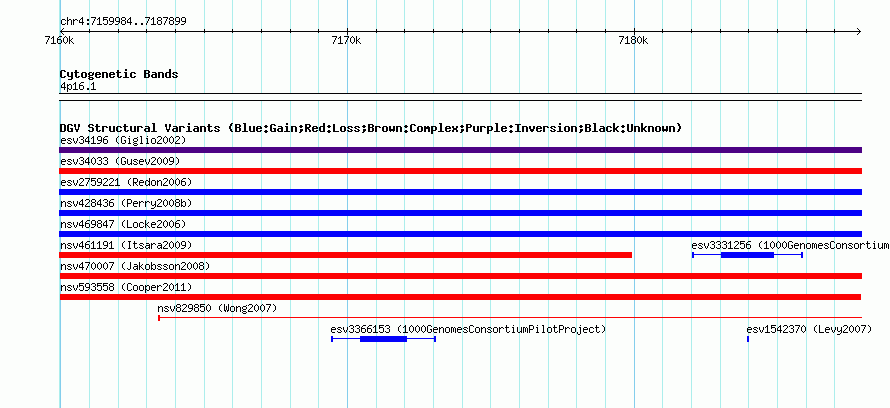The image size is (890, 408).
Task: Select the red nsv461191 loss bar
Action: point(346,255)
